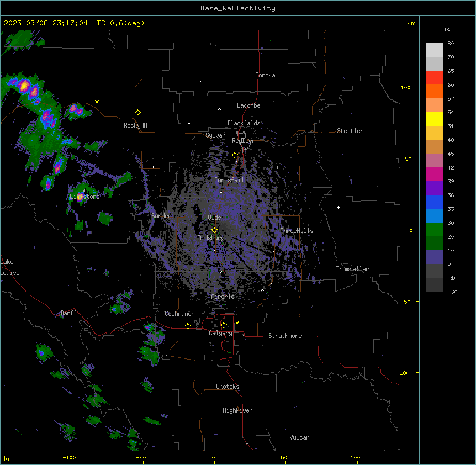
Task: Click the Limestone label
Action: pyautogui.click(x=84, y=197)
